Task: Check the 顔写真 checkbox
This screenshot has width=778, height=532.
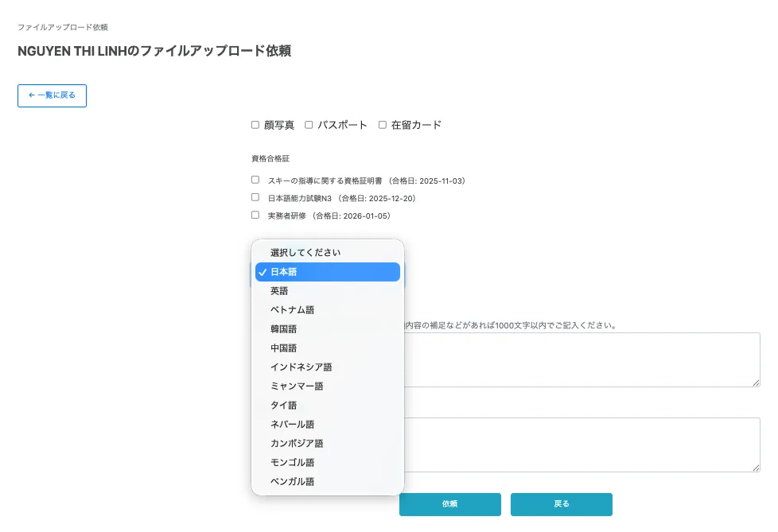Action: point(255,125)
